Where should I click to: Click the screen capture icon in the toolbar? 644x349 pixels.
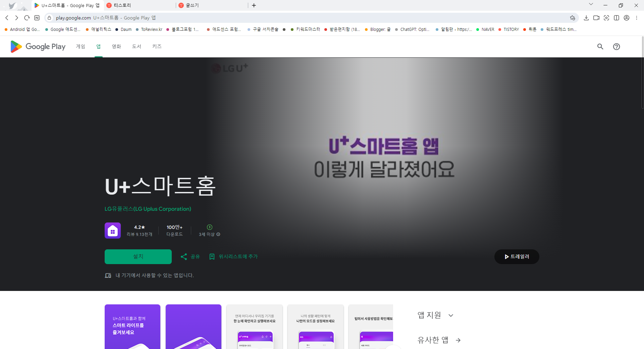pyautogui.click(x=606, y=18)
